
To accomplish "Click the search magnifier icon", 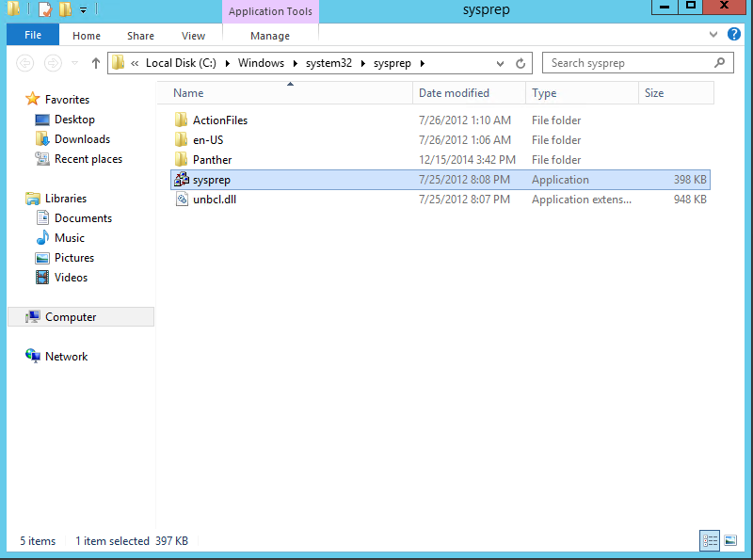I will (x=719, y=62).
